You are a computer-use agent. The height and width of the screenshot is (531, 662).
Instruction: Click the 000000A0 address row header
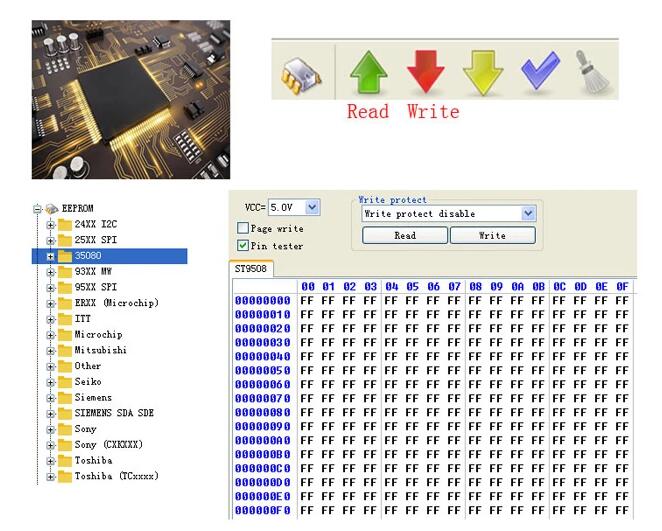(x=263, y=440)
